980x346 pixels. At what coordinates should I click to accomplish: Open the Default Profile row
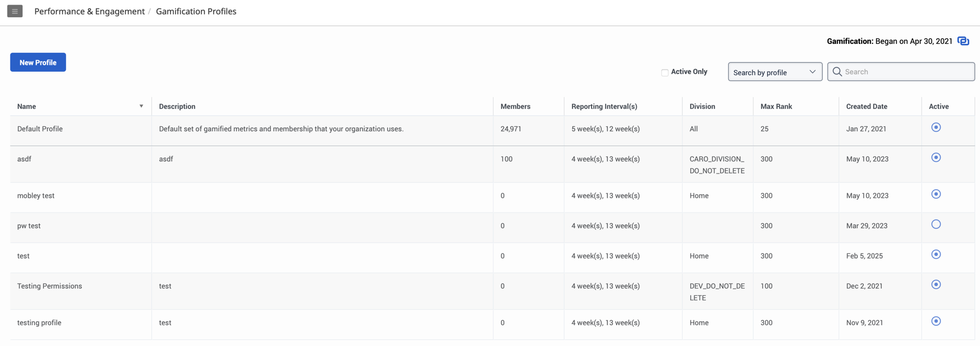pyautogui.click(x=40, y=129)
